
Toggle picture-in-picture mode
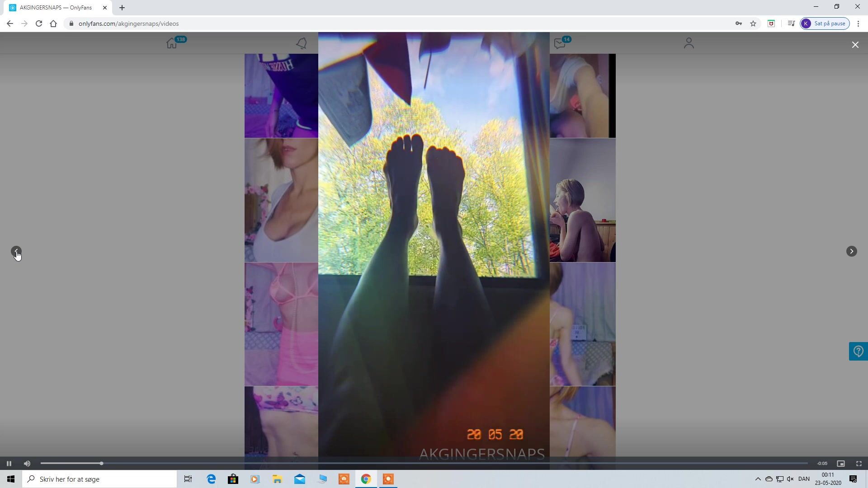(x=841, y=463)
